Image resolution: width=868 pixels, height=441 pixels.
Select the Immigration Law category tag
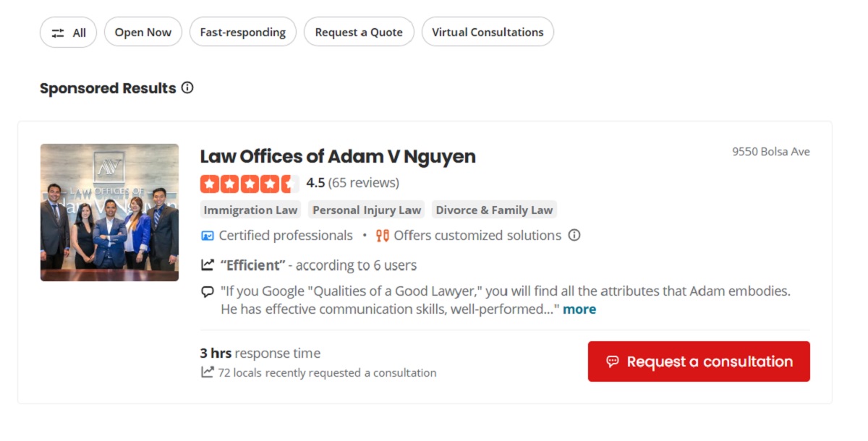click(250, 210)
